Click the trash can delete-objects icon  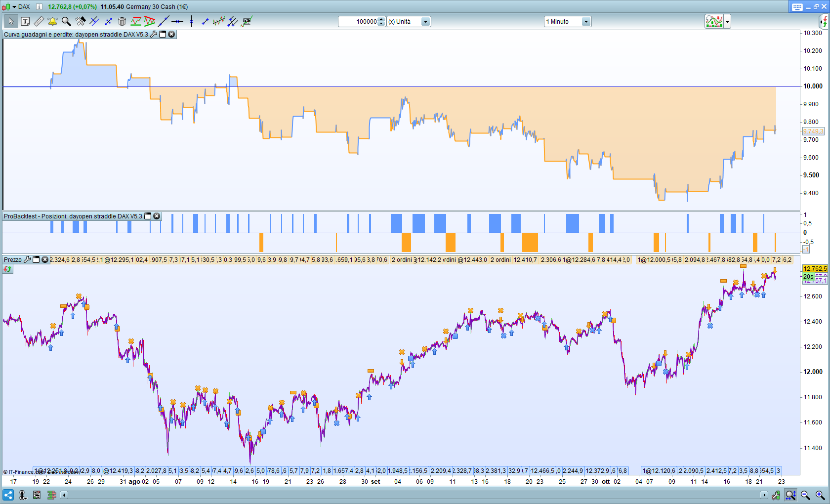122,21
